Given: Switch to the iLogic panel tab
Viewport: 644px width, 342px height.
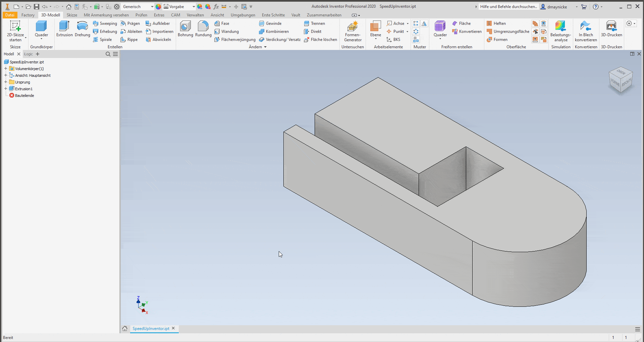Looking at the screenshot, I should 28,54.
